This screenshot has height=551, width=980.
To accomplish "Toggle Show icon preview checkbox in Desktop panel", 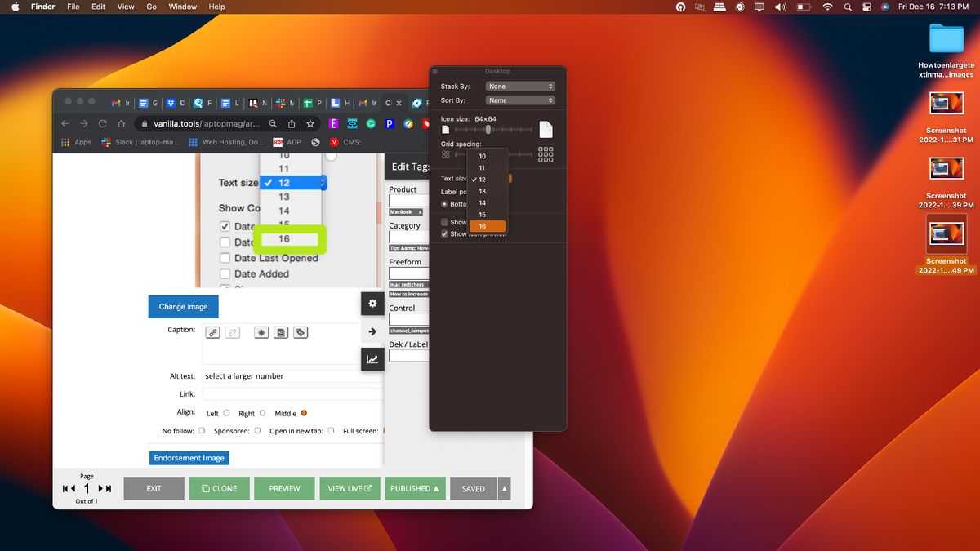I will pyautogui.click(x=444, y=234).
